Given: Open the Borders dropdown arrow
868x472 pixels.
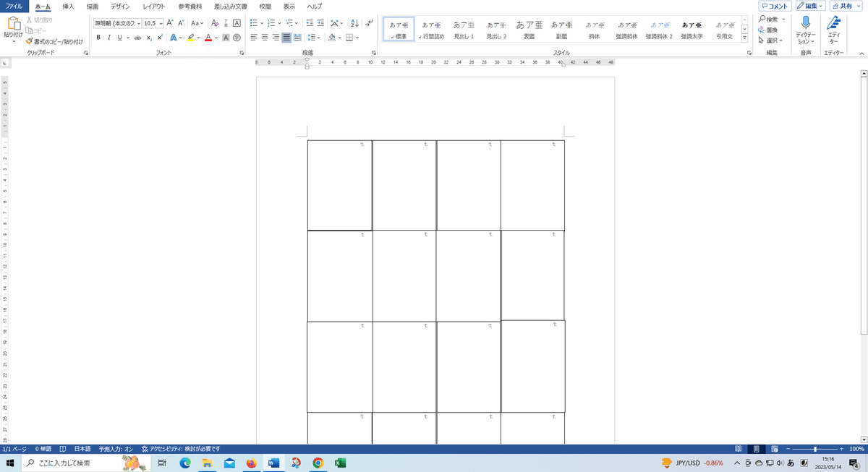Looking at the screenshot, I should 359,37.
